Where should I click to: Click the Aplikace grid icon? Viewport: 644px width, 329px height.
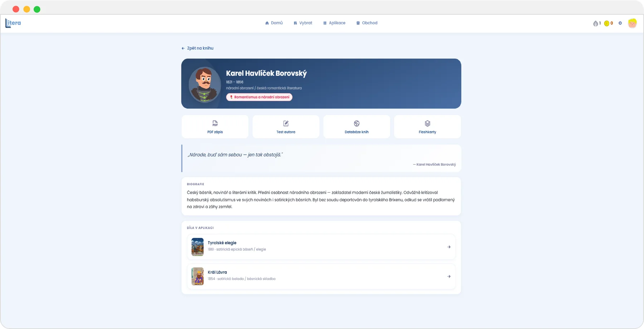point(325,23)
